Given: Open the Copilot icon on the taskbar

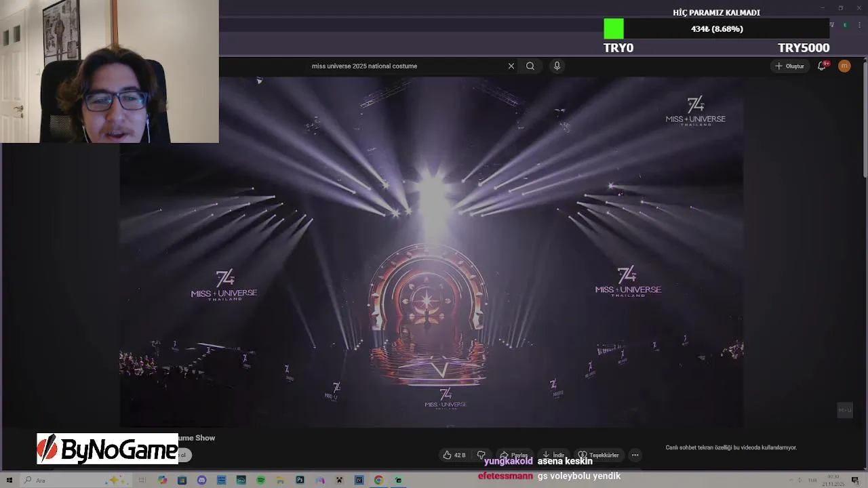Looking at the screenshot, I should (x=162, y=480).
